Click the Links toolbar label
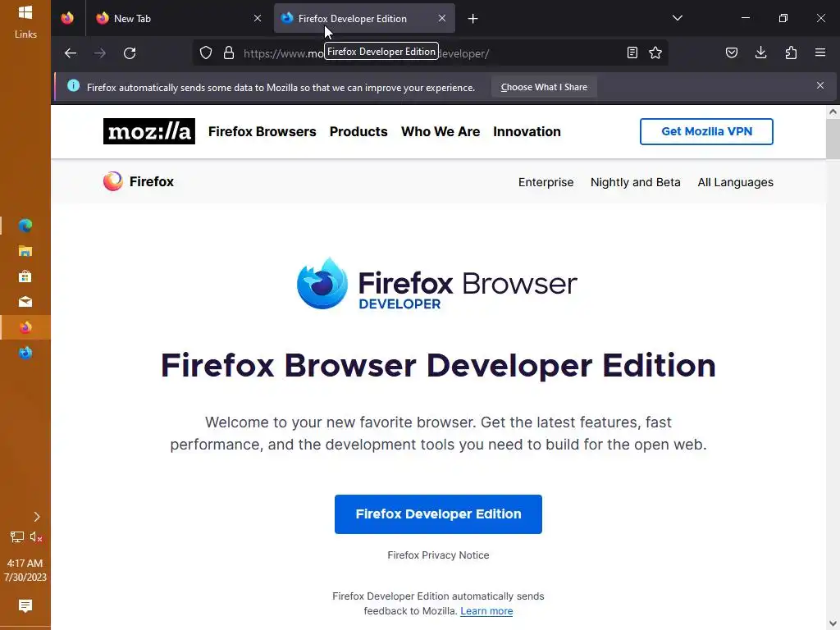840x630 pixels. pos(25,34)
